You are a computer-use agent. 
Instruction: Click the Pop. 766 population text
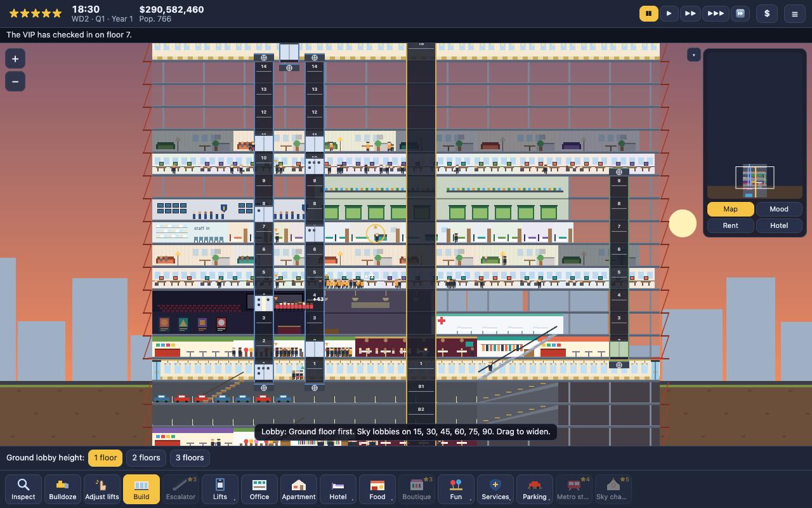click(x=155, y=19)
